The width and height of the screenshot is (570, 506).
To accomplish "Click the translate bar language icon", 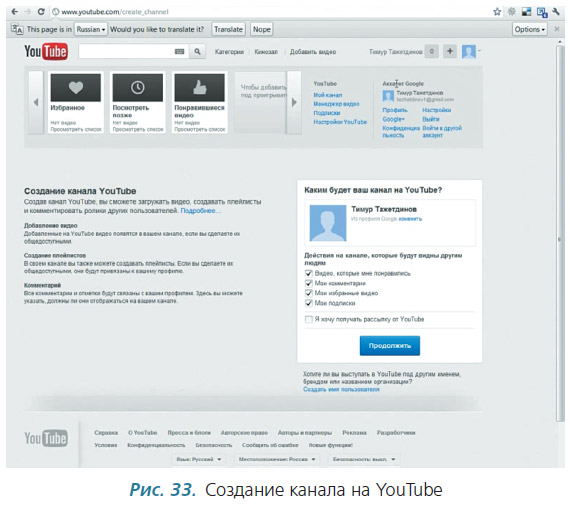I will pos(17,29).
